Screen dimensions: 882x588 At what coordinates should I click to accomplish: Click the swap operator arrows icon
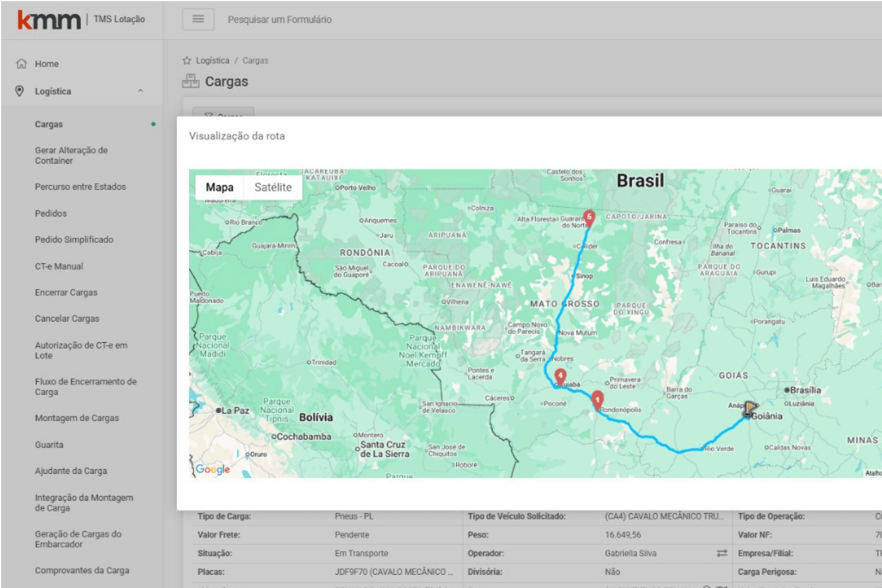coord(722,553)
